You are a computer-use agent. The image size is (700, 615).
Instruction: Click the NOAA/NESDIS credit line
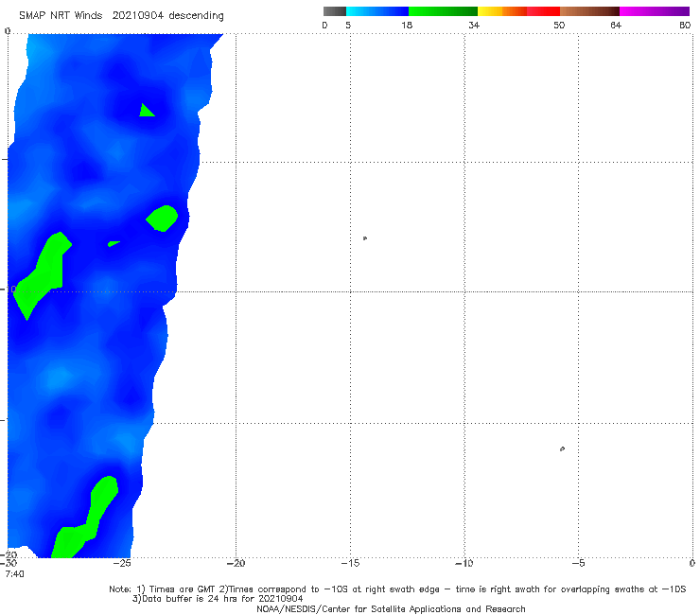point(391,608)
